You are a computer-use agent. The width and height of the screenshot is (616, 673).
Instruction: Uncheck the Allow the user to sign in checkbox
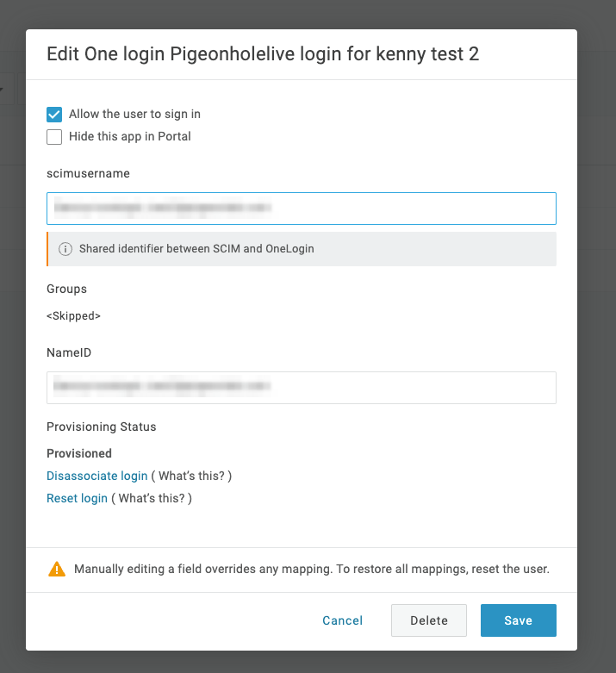pos(54,115)
